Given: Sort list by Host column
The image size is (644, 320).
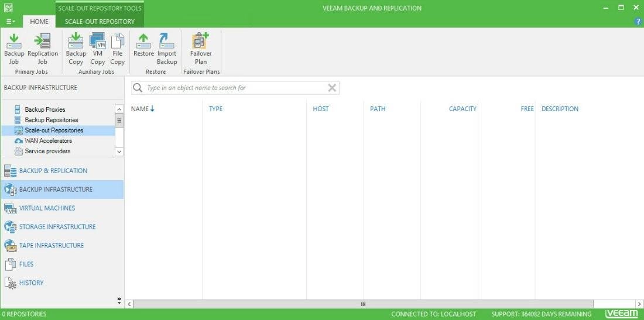Looking at the screenshot, I should click(x=321, y=109).
